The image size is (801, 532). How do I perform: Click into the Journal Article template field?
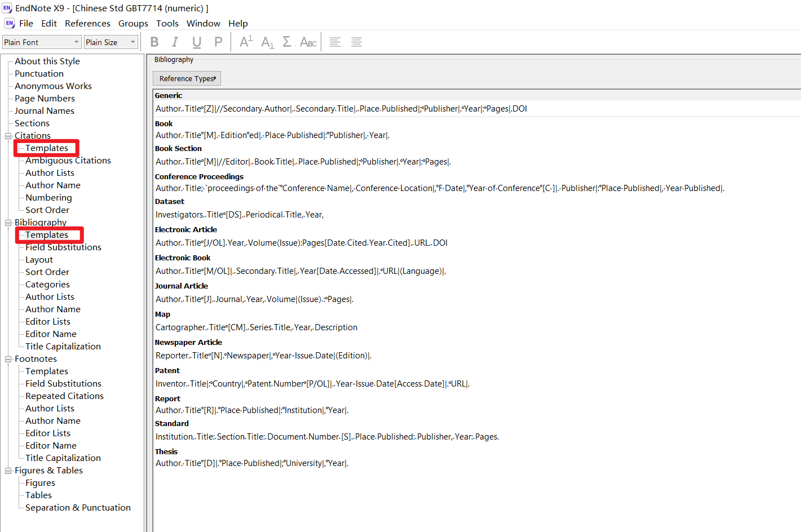[477, 299]
